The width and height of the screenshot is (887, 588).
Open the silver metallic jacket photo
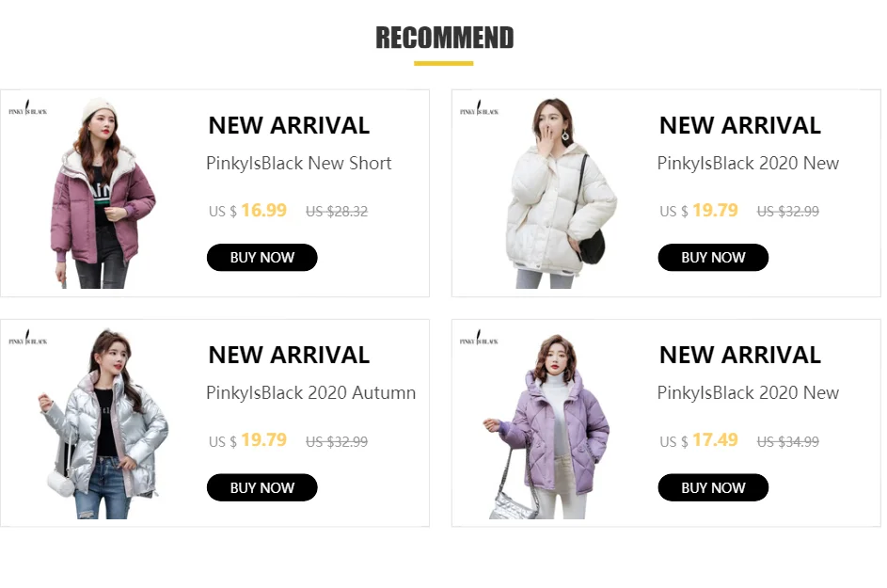tap(103, 423)
